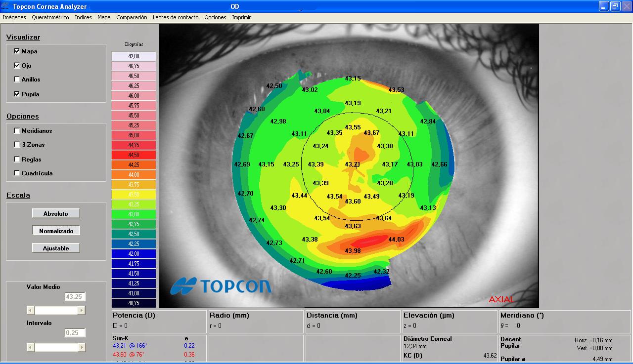633x364 pixels.
Task: Click the 46,00 diopter color swatch
Action: pos(134,96)
